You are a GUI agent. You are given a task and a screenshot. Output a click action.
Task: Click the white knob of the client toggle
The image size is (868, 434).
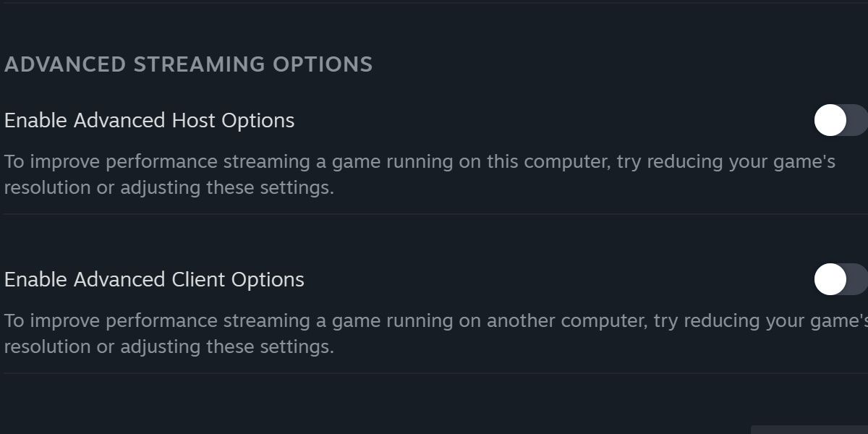830,280
